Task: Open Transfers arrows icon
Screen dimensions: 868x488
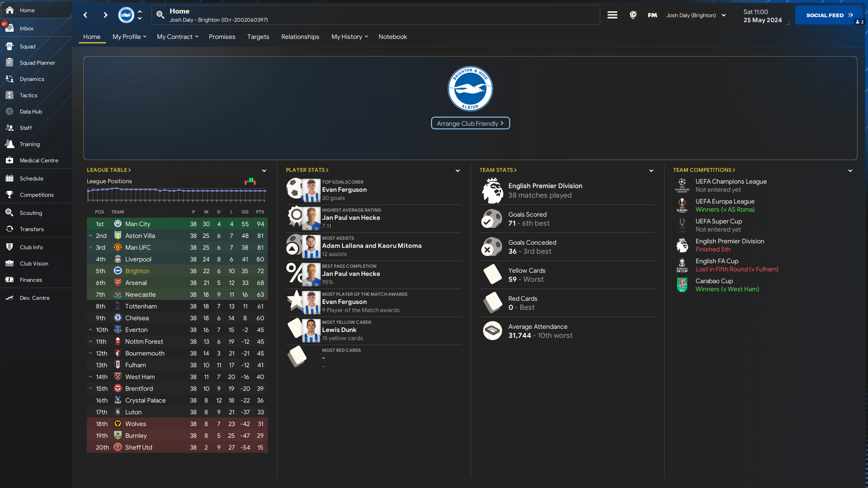Action: point(9,229)
